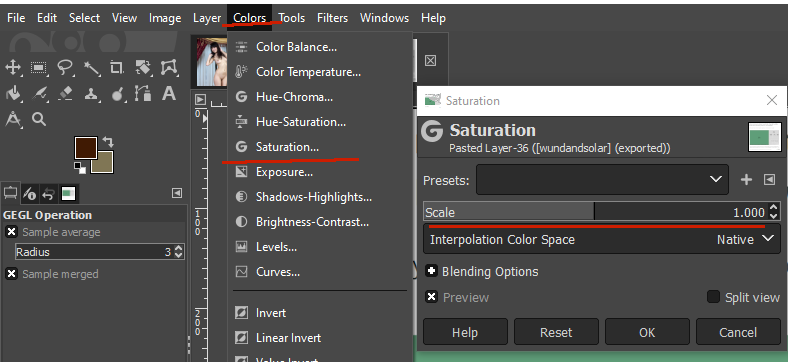Toggle the Sample average checkbox
The width and height of the screenshot is (788, 362).
click(11, 232)
